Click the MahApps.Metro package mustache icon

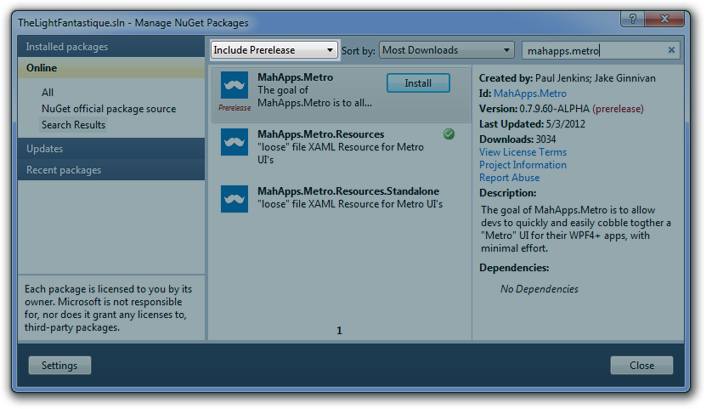coord(234,85)
